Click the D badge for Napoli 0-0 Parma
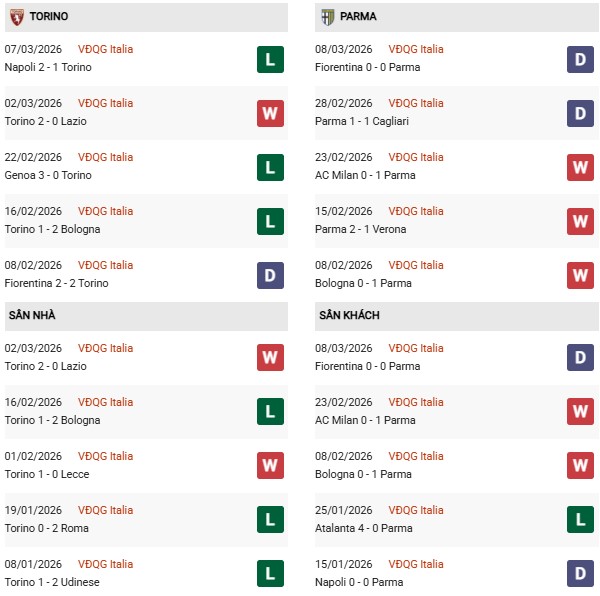Screen dimensions: 600x596 coord(580,574)
